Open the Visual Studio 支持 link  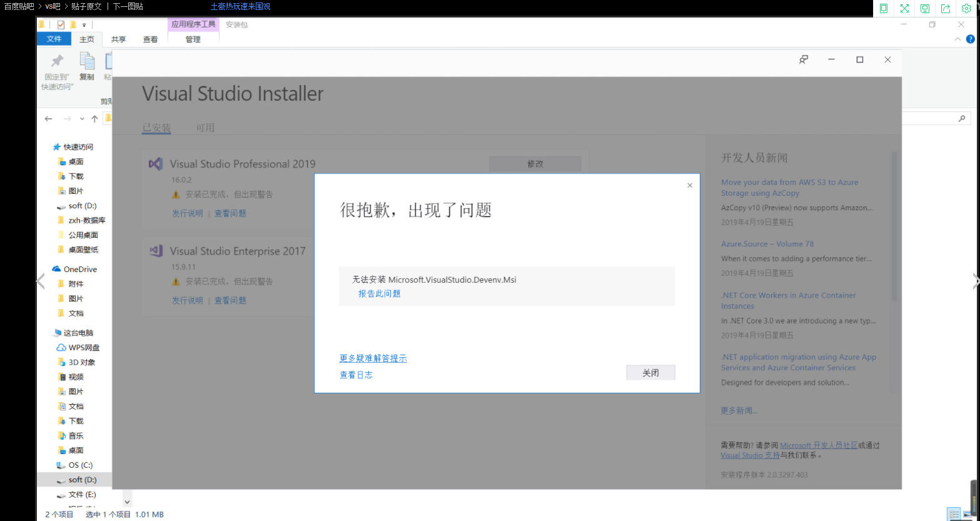click(x=750, y=455)
